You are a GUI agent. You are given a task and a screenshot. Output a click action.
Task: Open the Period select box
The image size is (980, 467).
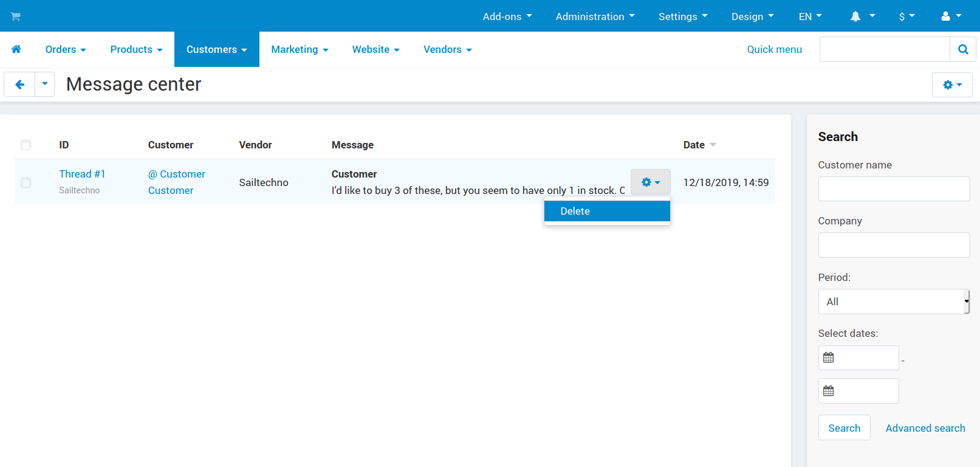coord(894,302)
